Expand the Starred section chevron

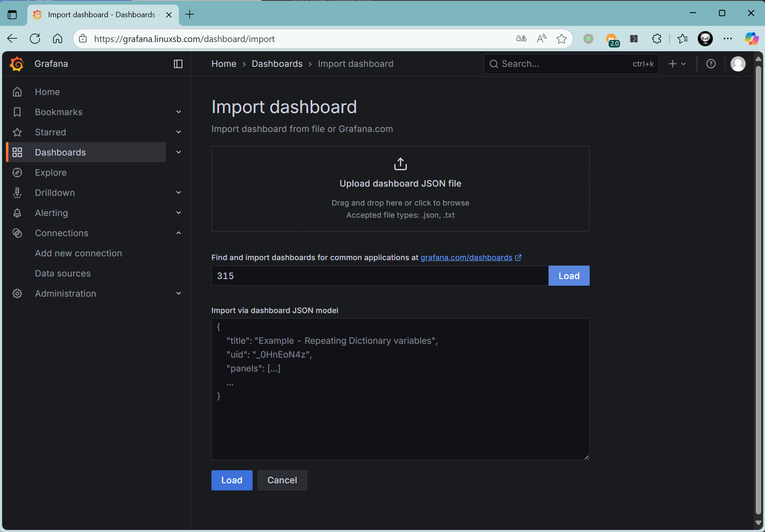coord(179,132)
